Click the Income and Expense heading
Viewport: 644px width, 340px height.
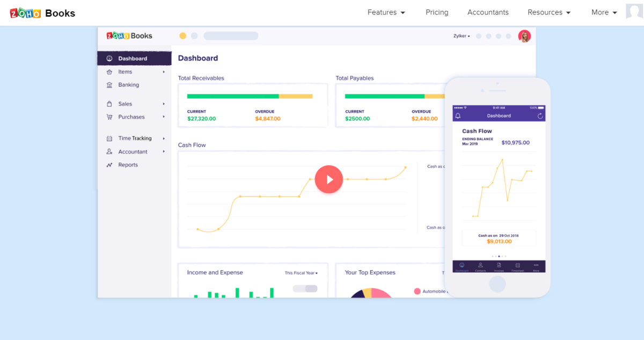pyautogui.click(x=215, y=273)
